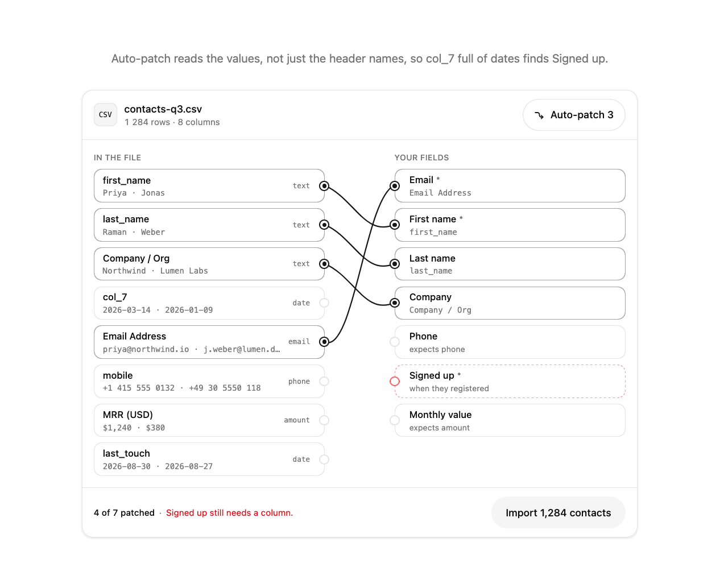Click the Company field input port
The image size is (720, 588).
tap(395, 303)
